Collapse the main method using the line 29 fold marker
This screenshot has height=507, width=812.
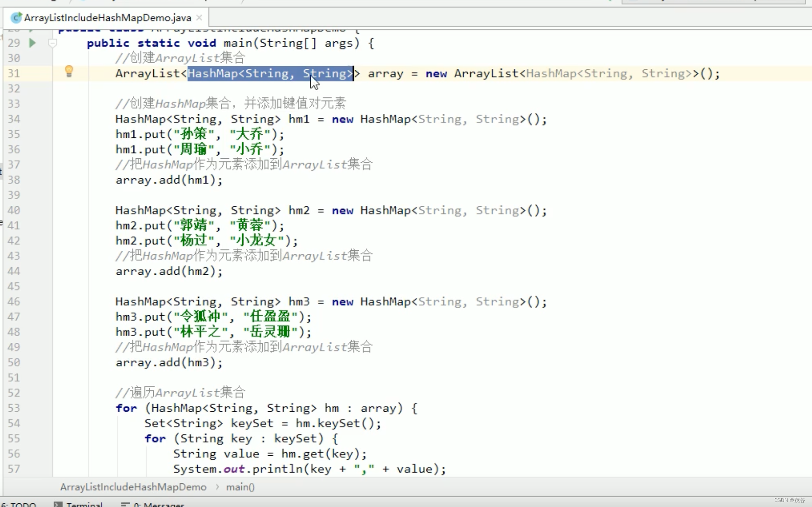pyautogui.click(x=53, y=43)
